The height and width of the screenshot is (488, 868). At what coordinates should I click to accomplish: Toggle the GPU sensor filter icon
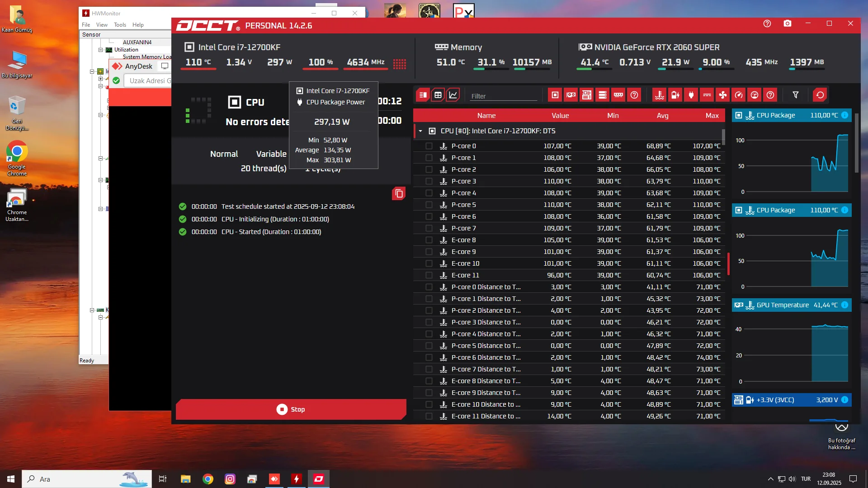[x=571, y=95]
